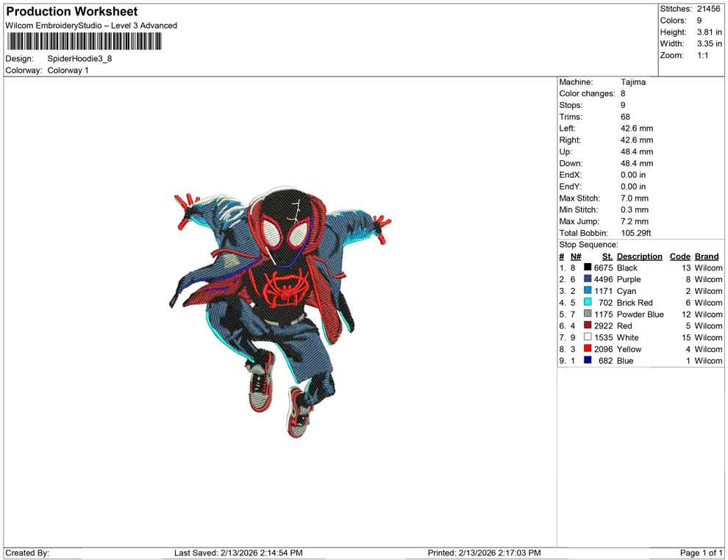Select the Brick Red thread swatch
The height and width of the screenshot is (560, 728).
coord(586,302)
